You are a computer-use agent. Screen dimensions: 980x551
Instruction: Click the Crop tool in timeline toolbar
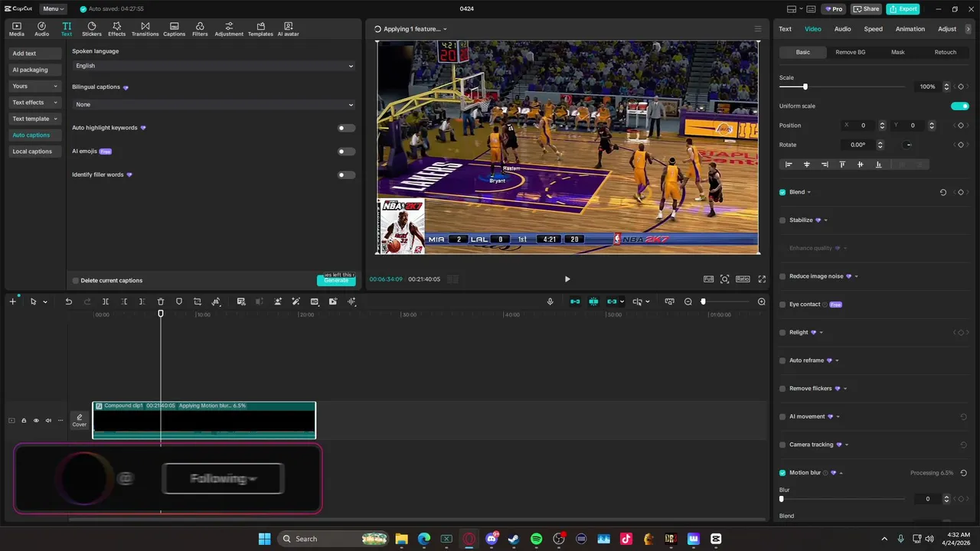[x=198, y=302]
